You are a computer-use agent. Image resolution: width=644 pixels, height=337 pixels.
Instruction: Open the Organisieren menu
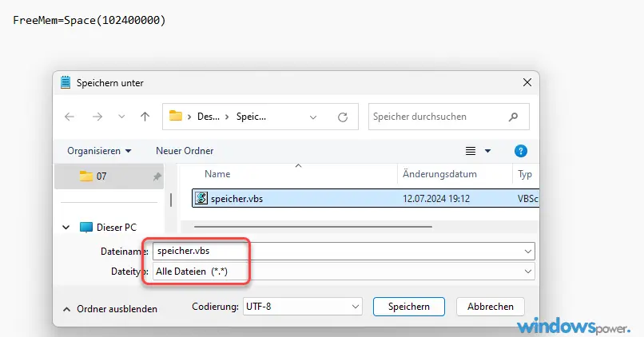[99, 151]
